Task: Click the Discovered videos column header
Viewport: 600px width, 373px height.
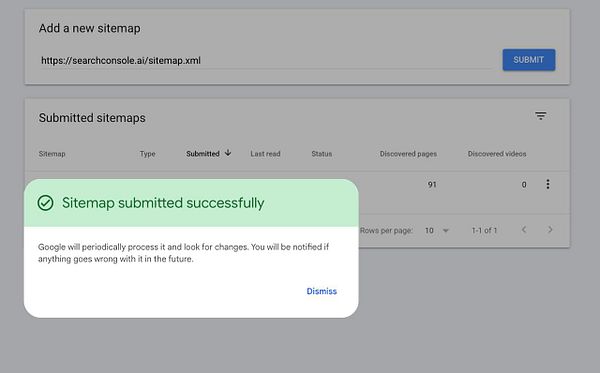Action: tap(497, 154)
